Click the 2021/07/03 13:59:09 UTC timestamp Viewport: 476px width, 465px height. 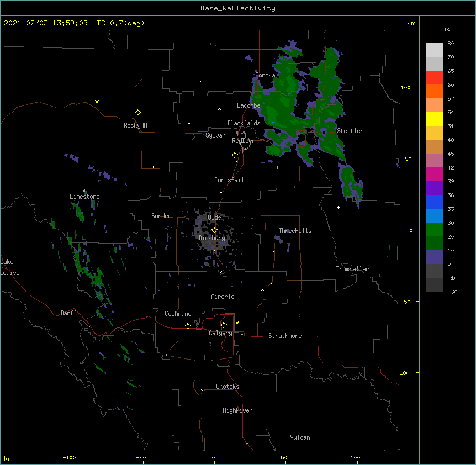coord(74,23)
